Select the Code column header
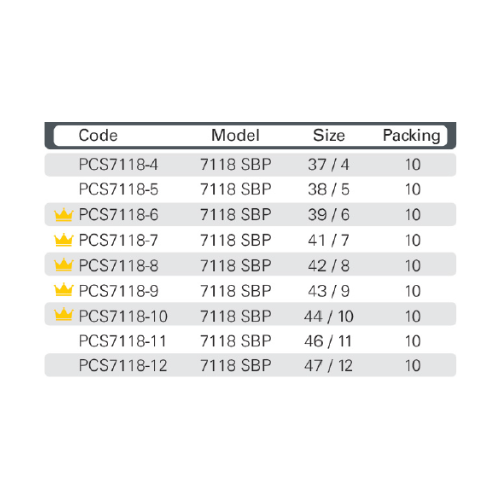Viewport: 500px width, 500px height. click(98, 135)
